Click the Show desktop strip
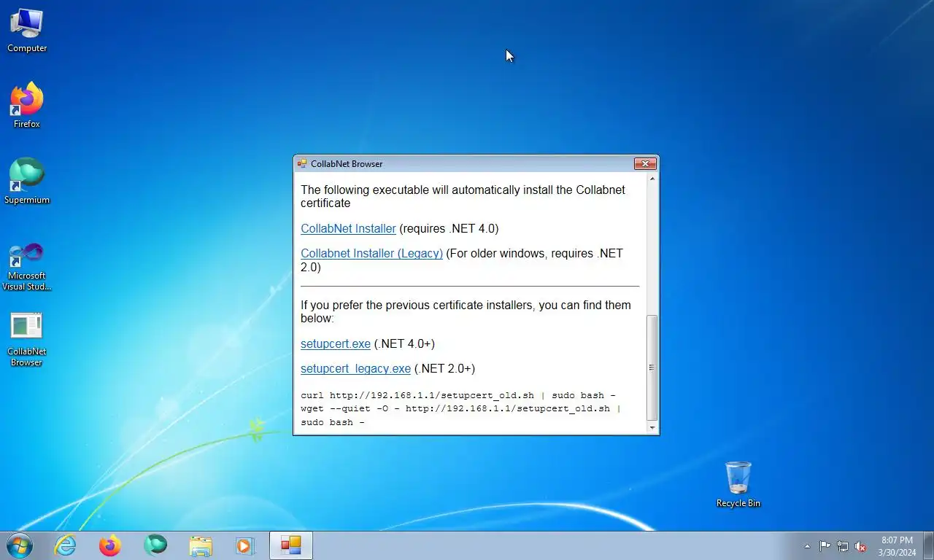 [928, 545]
